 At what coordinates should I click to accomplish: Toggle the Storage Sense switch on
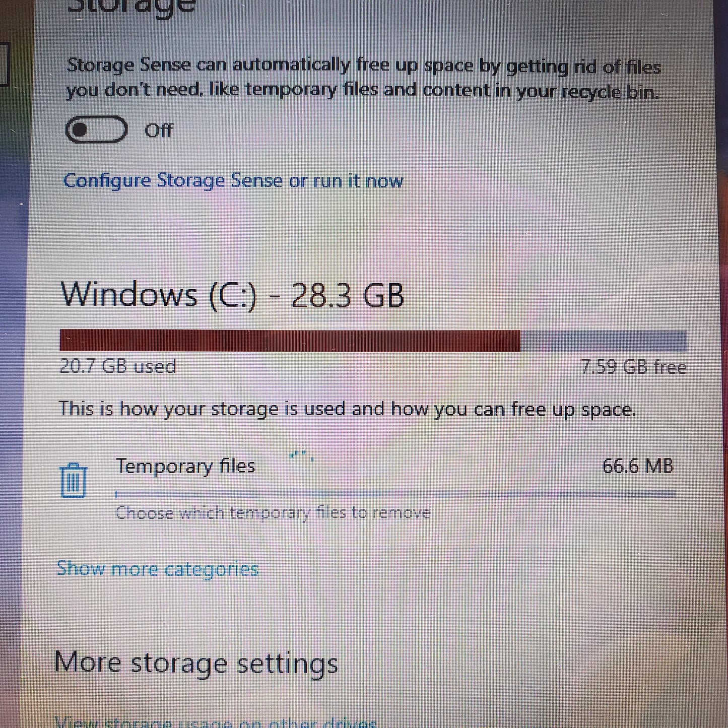[96, 129]
